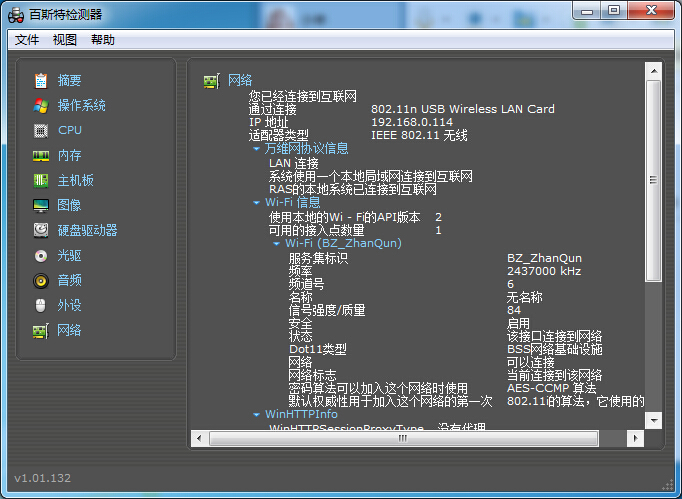This screenshot has height=499, width=682.
Task: Click the 硬盘驱动器 hard disk icon
Action: (x=41, y=230)
